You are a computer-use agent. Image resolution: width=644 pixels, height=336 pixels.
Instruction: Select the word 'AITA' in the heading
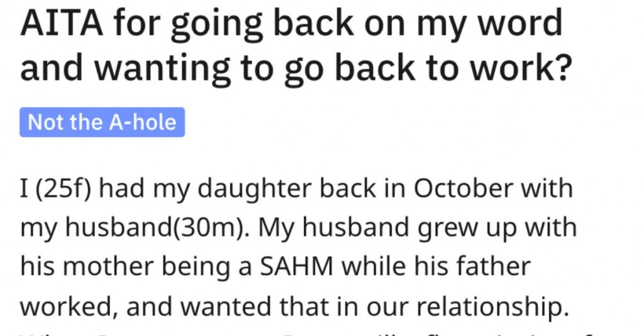(x=62, y=23)
